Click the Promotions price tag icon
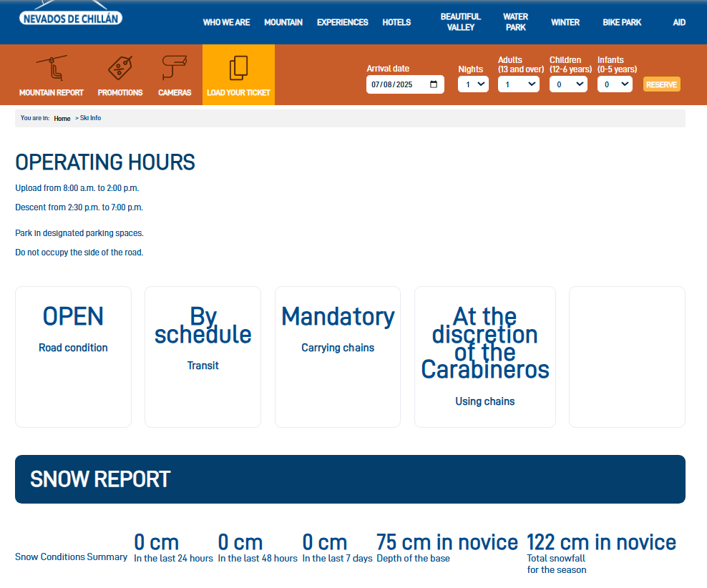Screen dimensions: 707x588 pyautogui.click(x=120, y=69)
